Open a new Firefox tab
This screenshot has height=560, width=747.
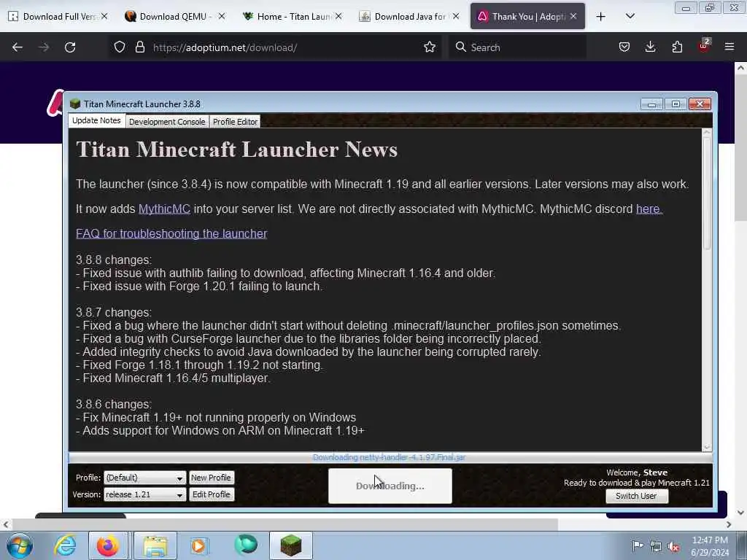[601, 17]
